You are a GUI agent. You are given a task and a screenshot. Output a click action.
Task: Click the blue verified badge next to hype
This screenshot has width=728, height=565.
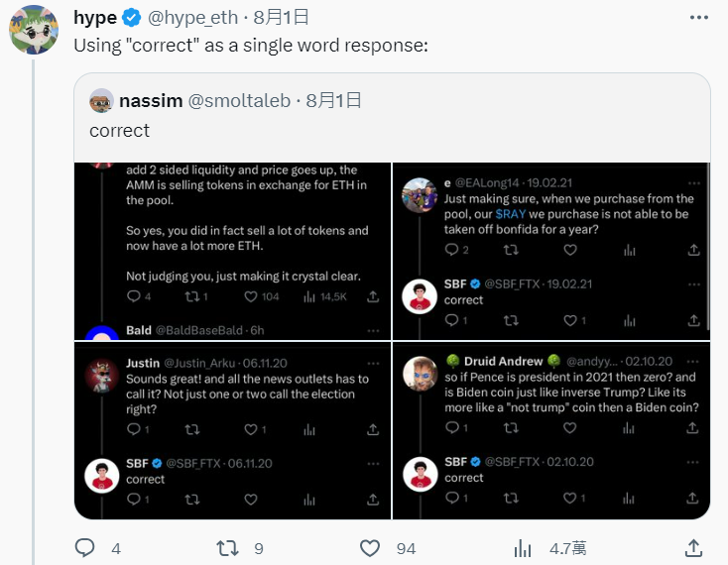coord(131,18)
